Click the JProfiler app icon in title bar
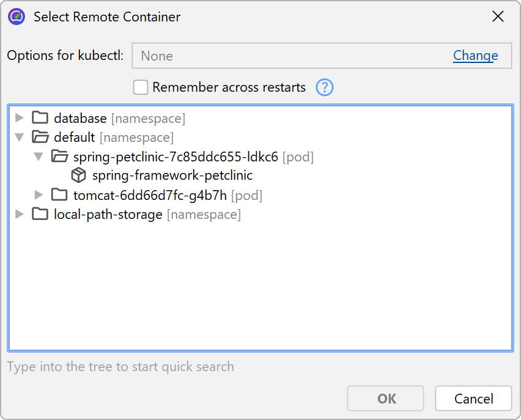Screen dimensions: 521x420 (x=17, y=17)
